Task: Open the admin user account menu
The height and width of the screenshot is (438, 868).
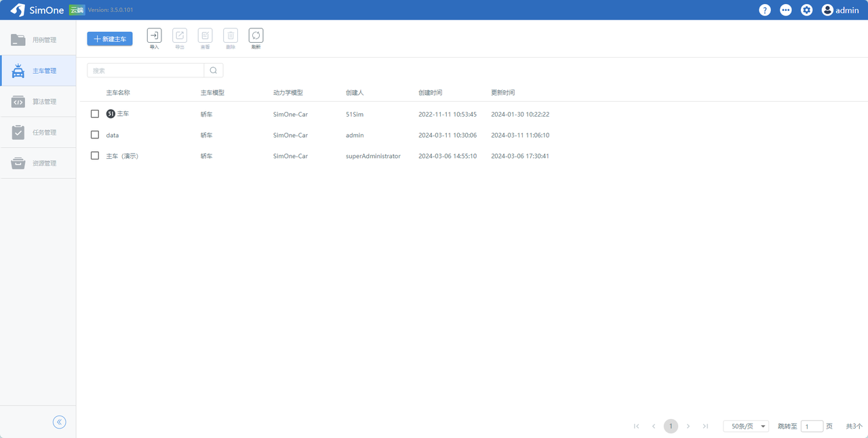Action: click(840, 10)
